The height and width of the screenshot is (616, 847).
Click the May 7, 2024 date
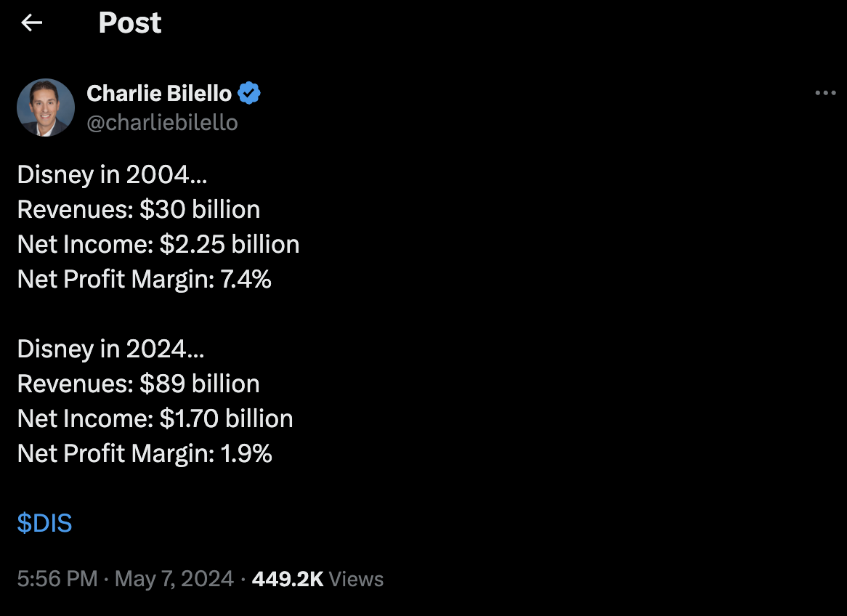click(174, 579)
